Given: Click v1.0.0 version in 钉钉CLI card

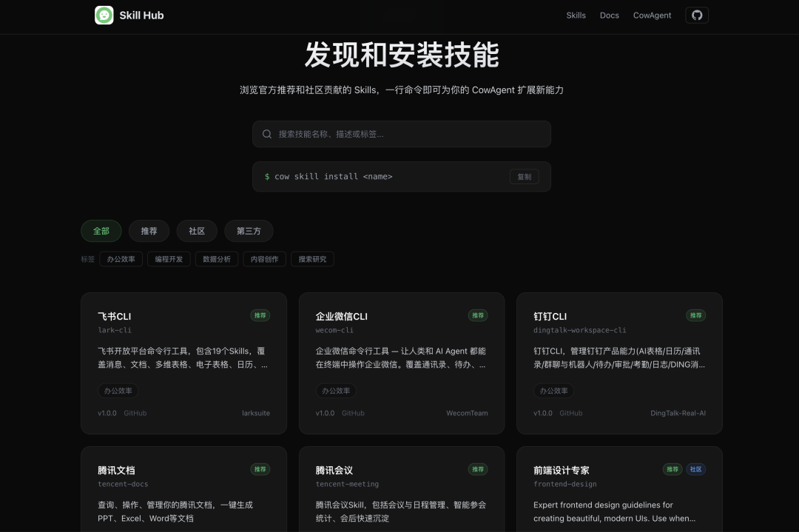Looking at the screenshot, I should [x=543, y=414].
